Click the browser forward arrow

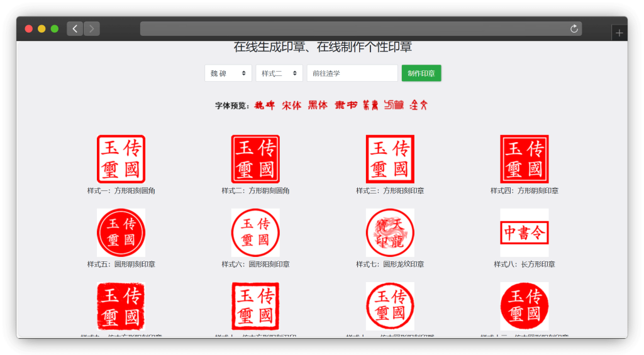(x=92, y=29)
